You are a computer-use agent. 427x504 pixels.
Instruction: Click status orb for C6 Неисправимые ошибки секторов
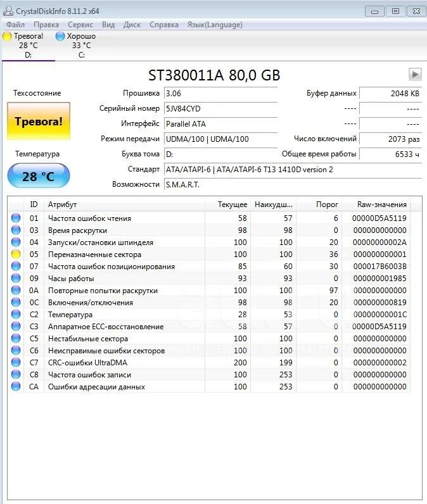click(x=16, y=350)
